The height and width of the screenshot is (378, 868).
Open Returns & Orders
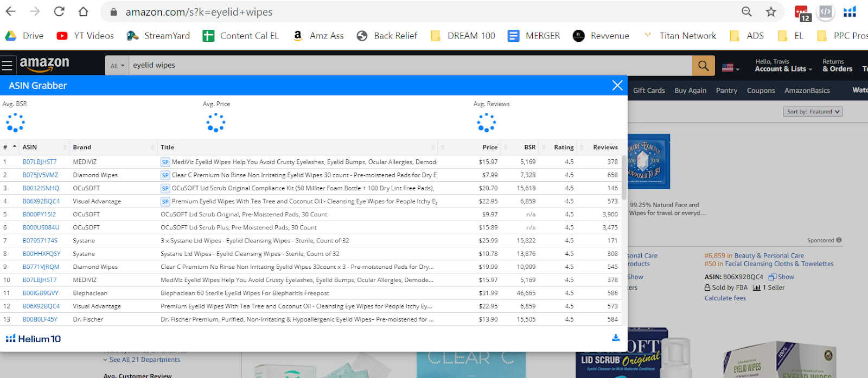pos(837,66)
